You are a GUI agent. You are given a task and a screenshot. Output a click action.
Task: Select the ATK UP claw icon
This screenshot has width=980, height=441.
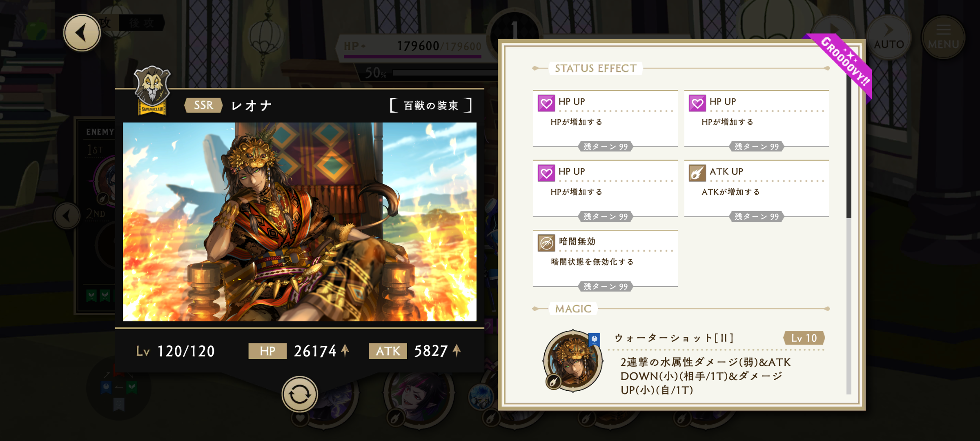[x=697, y=173]
